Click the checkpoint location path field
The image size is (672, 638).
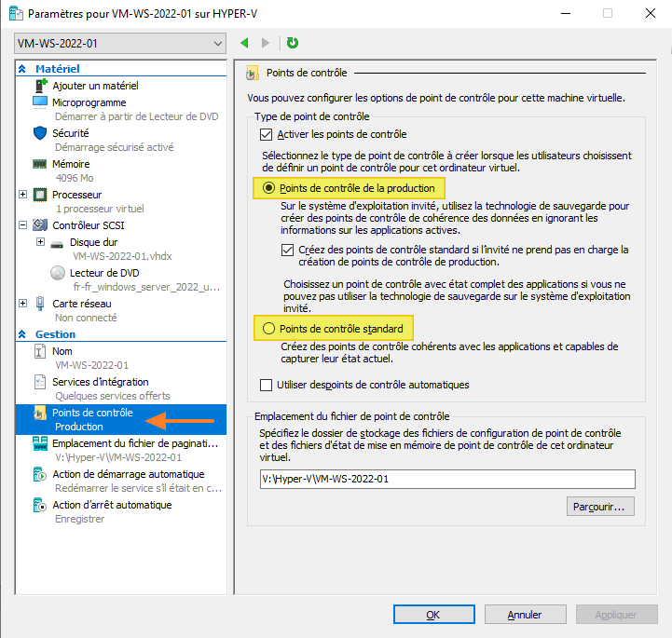click(x=446, y=479)
